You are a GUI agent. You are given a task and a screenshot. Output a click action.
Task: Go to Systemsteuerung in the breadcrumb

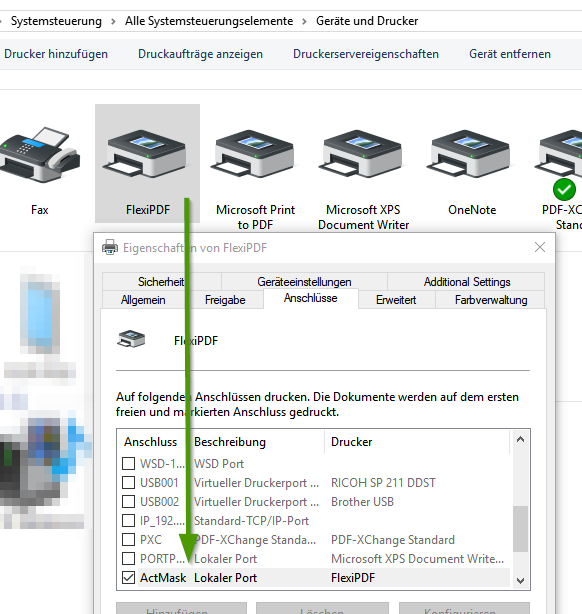click(56, 21)
